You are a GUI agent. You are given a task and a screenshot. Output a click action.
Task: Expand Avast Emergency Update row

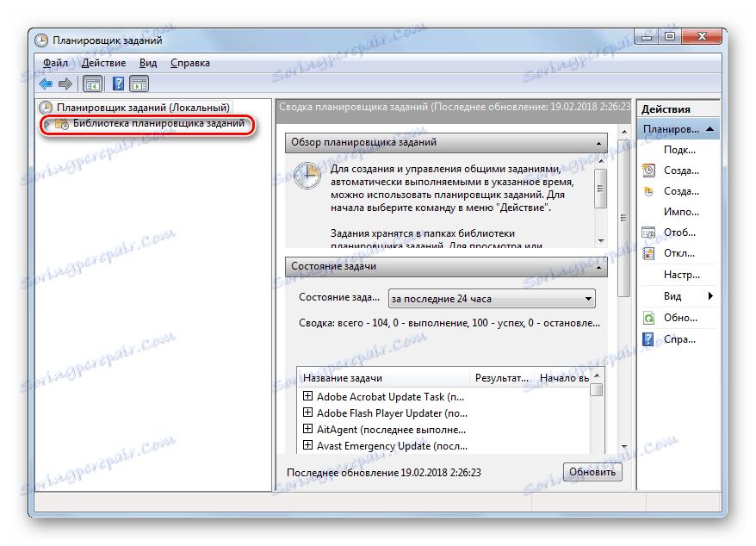point(307,445)
